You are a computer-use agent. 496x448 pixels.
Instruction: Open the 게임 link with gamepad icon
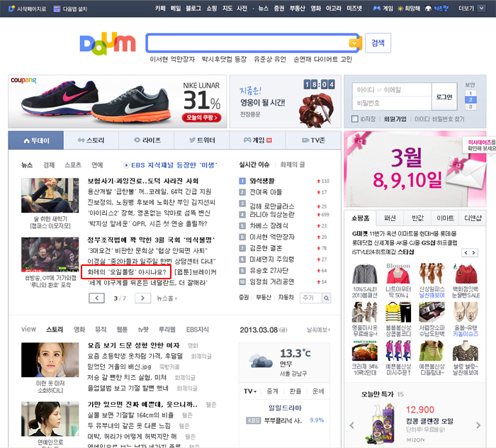[x=383, y=9]
